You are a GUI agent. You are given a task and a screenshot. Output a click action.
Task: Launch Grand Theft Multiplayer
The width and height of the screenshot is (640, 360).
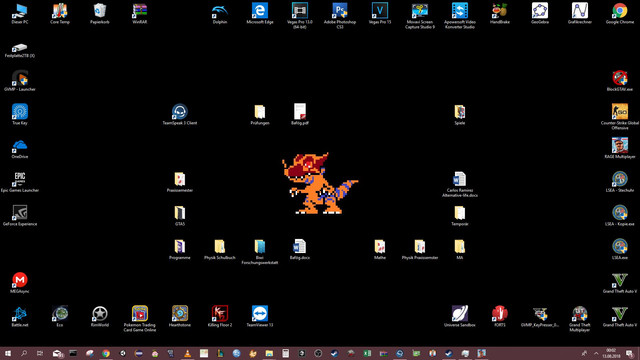point(580,318)
